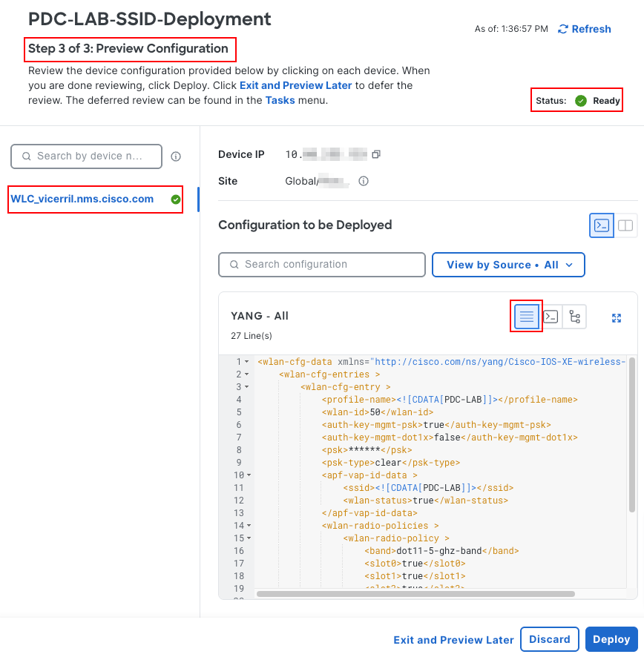Collapse line 1 wlan-cfg-data element

pyautogui.click(x=247, y=362)
